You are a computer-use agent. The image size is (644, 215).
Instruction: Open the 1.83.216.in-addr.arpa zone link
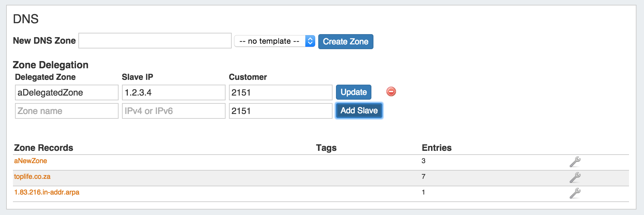47,192
